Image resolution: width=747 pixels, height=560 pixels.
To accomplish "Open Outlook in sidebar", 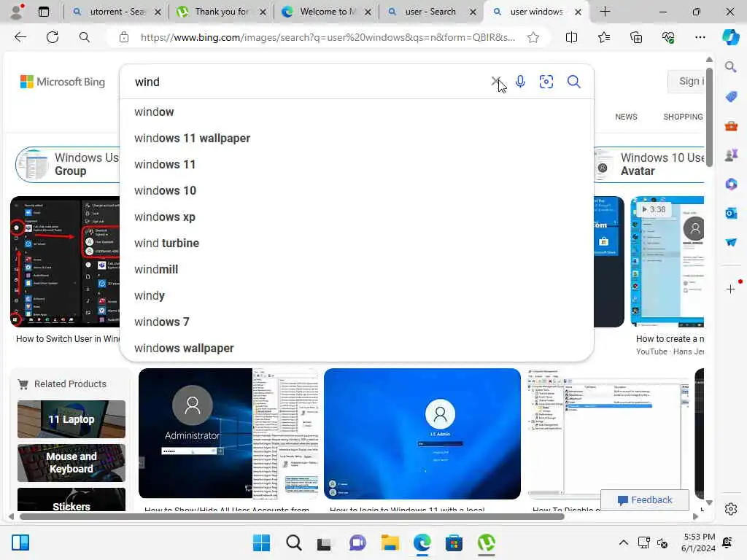I will pyautogui.click(x=731, y=213).
